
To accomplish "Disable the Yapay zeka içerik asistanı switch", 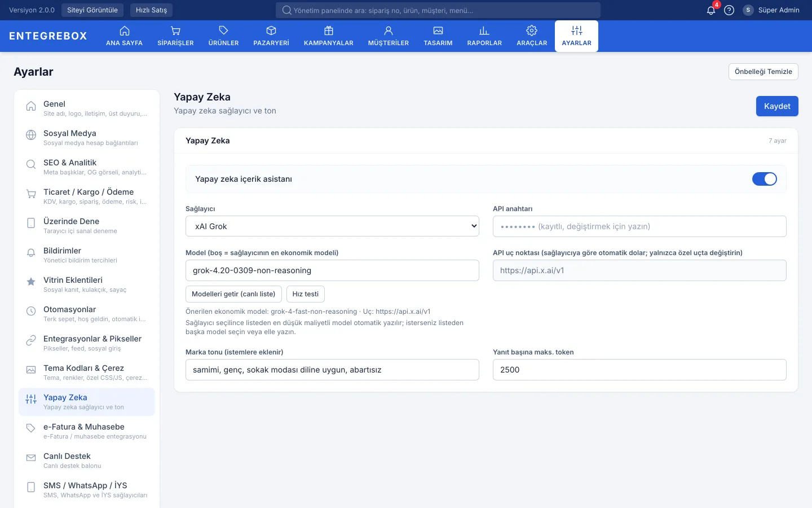I will point(765,179).
